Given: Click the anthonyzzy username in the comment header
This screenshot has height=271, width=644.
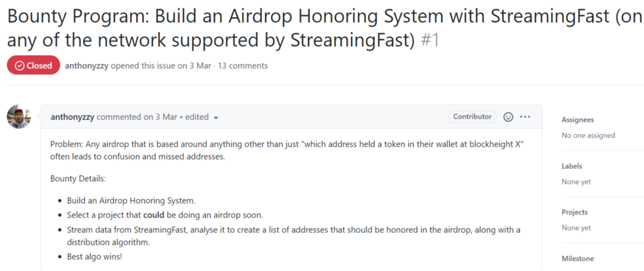Looking at the screenshot, I should tap(72, 116).
